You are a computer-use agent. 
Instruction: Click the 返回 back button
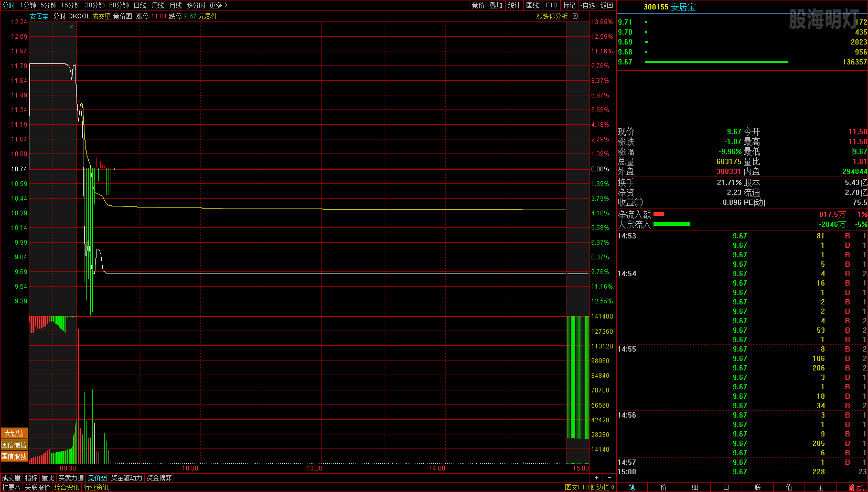click(x=607, y=5)
